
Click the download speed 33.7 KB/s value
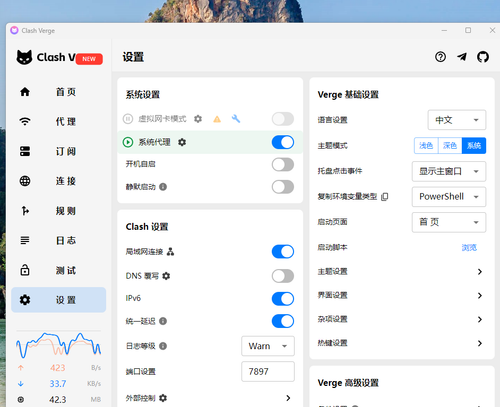(58, 384)
